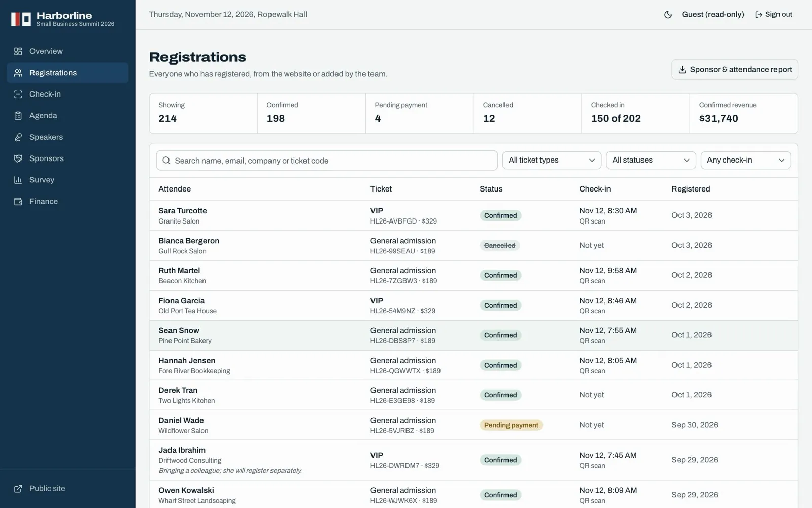Viewport: 812px width, 508px height.
Task: Click the sign out arrow icon
Action: pyautogui.click(x=759, y=15)
